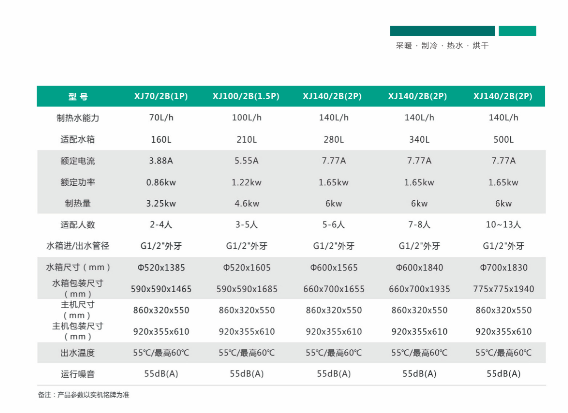The image size is (568, 413).
Task: Click the 10~13人 capacity cell
Action: click(x=503, y=225)
